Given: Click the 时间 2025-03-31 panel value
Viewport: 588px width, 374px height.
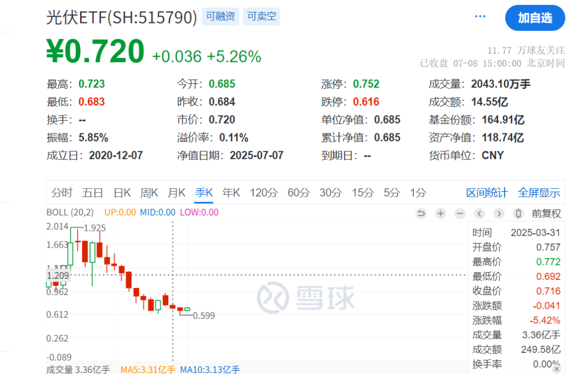Looking at the screenshot, I should coord(535,232).
